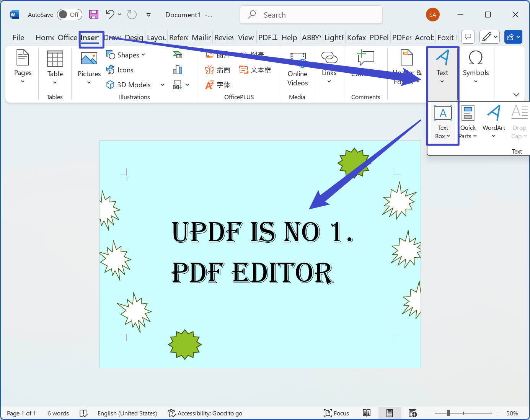The image size is (530, 420).
Task: Click the Screenshot camera icon
Action: click(177, 85)
